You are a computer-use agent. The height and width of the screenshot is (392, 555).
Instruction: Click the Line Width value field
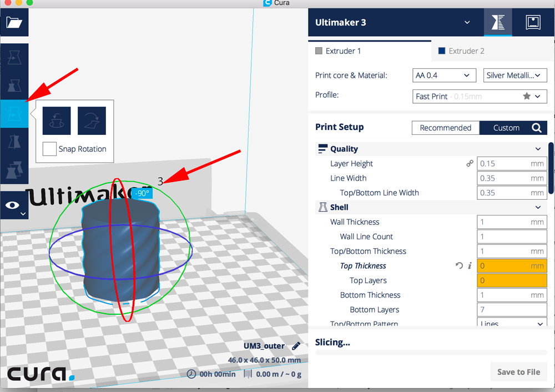coord(512,178)
